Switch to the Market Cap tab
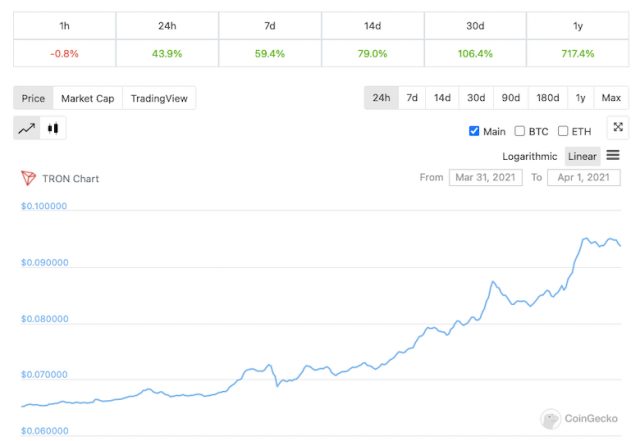Viewport: 640px width, 441px height. coord(87,98)
